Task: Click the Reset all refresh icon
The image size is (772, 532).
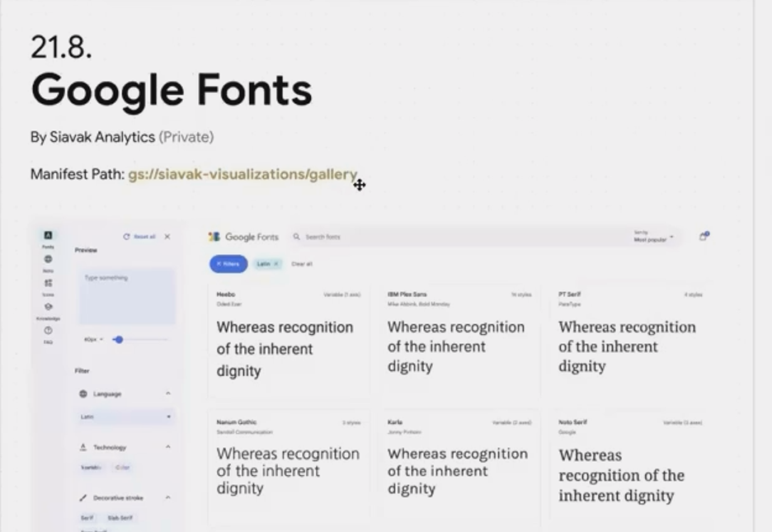Action: pyautogui.click(x=126, y=237)
